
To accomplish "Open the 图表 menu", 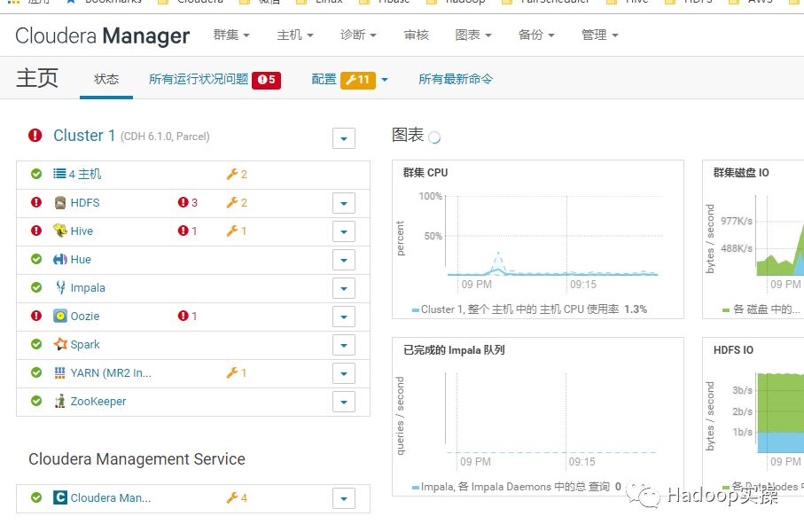I will [x=473, y=35].
